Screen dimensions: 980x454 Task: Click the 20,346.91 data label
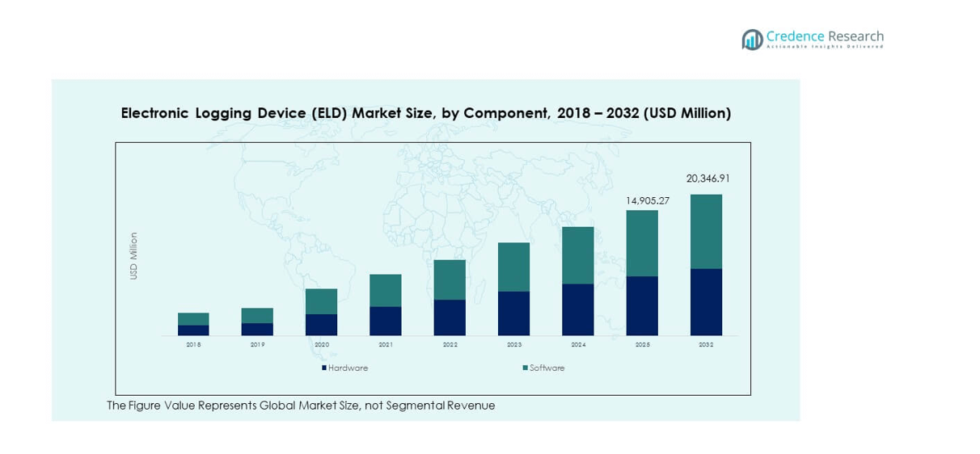(708, 179)
